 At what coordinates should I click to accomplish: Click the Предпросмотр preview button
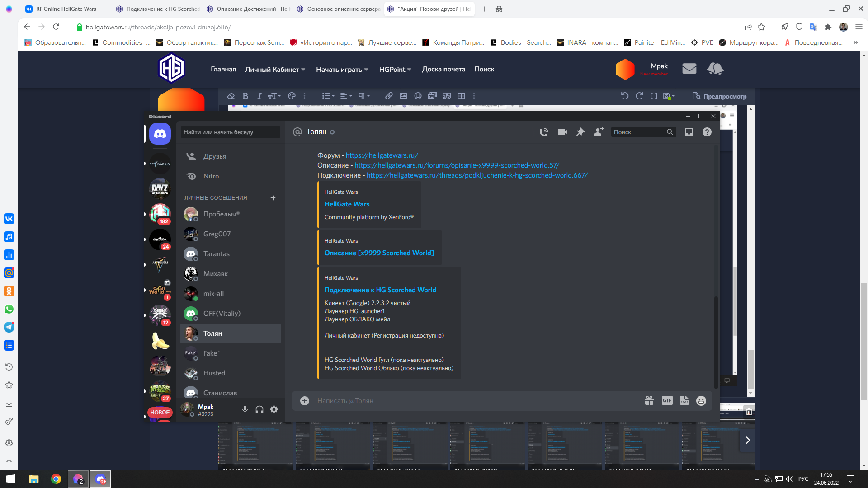(719, 96)
